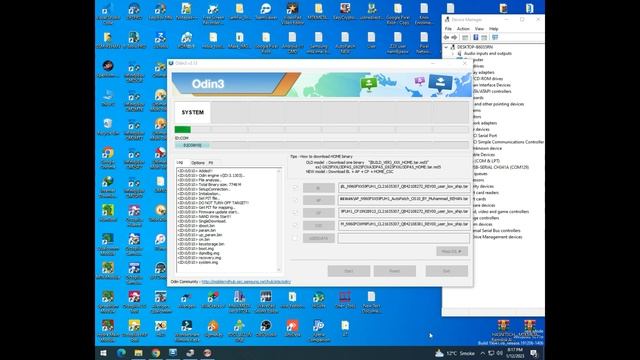Click the Reset button in Odin
Screen dimensions: 640x360
tap(395, 271)
